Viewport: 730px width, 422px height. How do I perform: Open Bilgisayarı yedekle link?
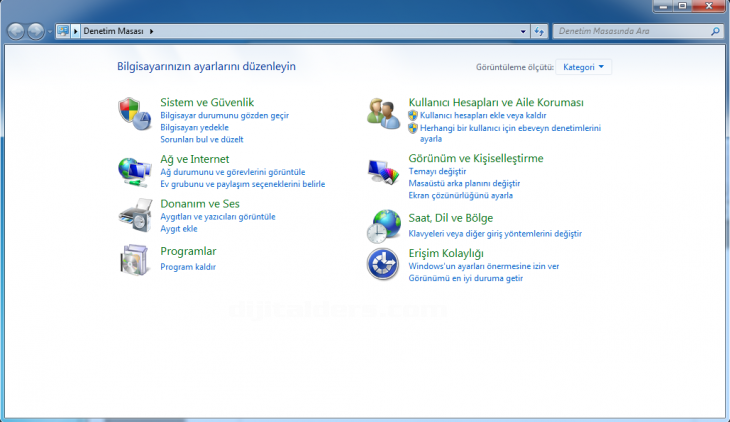[194, 127]
